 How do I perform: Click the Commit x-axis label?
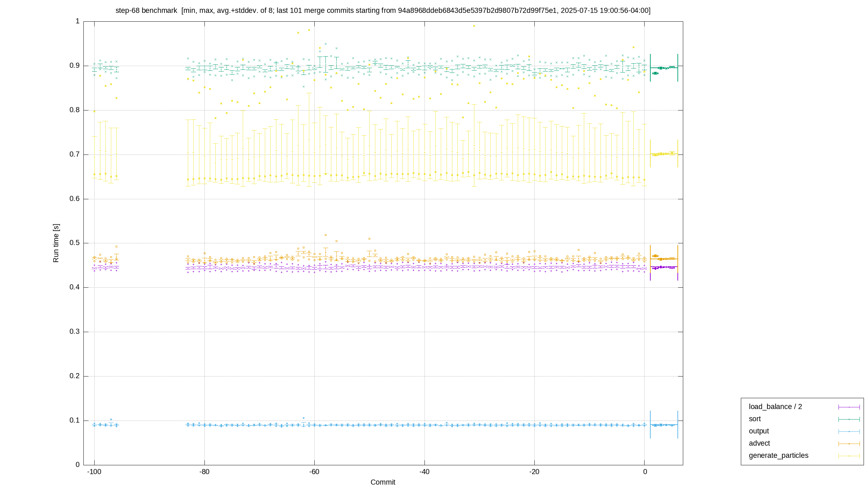(x=383, y=482)
